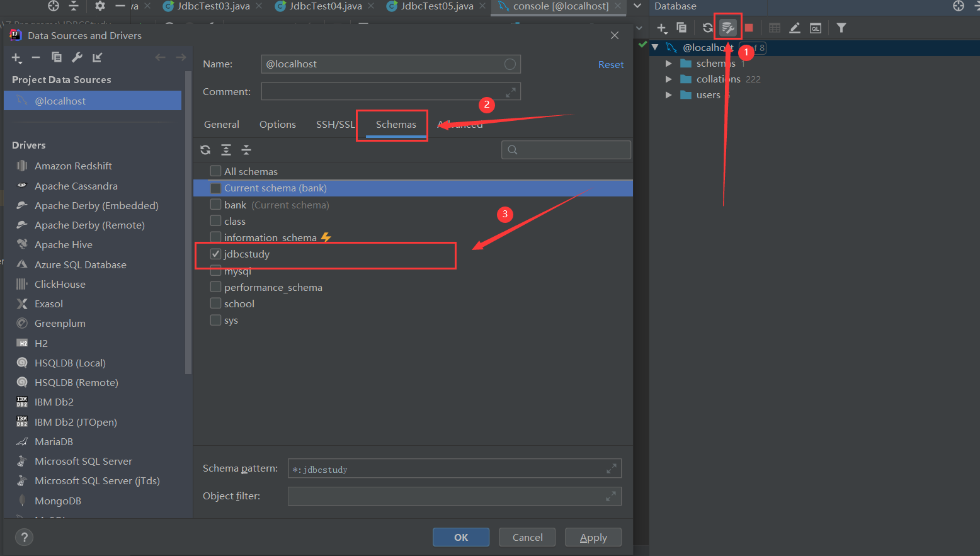Viewport: 980px width, 556px height.
Task: Expand the schemas folder in the Database tree
Action: coord(668,63)
